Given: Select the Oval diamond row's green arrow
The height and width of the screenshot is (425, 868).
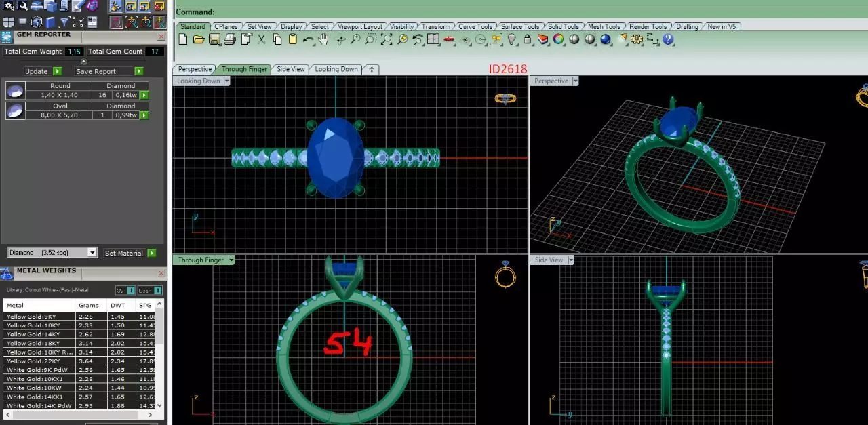Looking at the screenshot, I should pyautogui.click(x=144, y=115).
